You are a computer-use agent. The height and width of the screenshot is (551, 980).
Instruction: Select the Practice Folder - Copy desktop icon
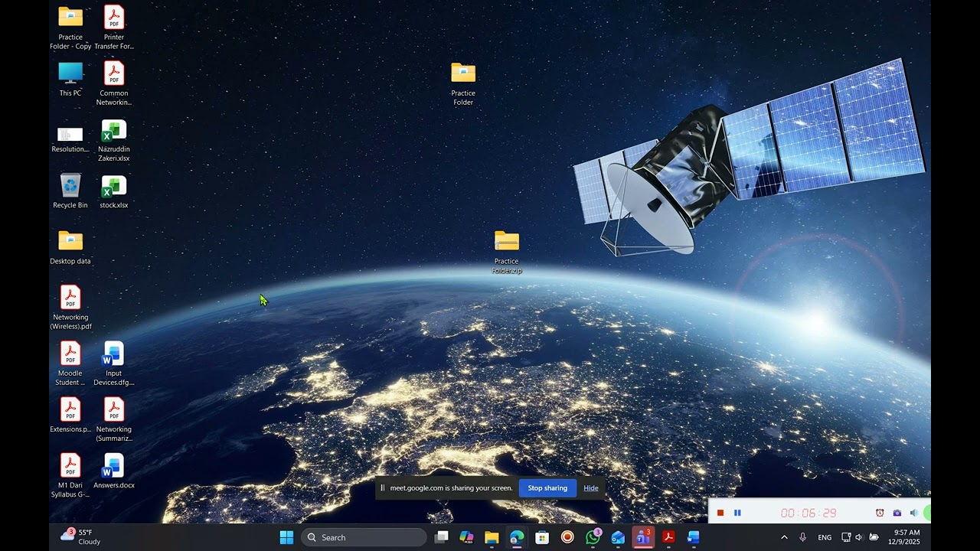(x=70, y=28)
